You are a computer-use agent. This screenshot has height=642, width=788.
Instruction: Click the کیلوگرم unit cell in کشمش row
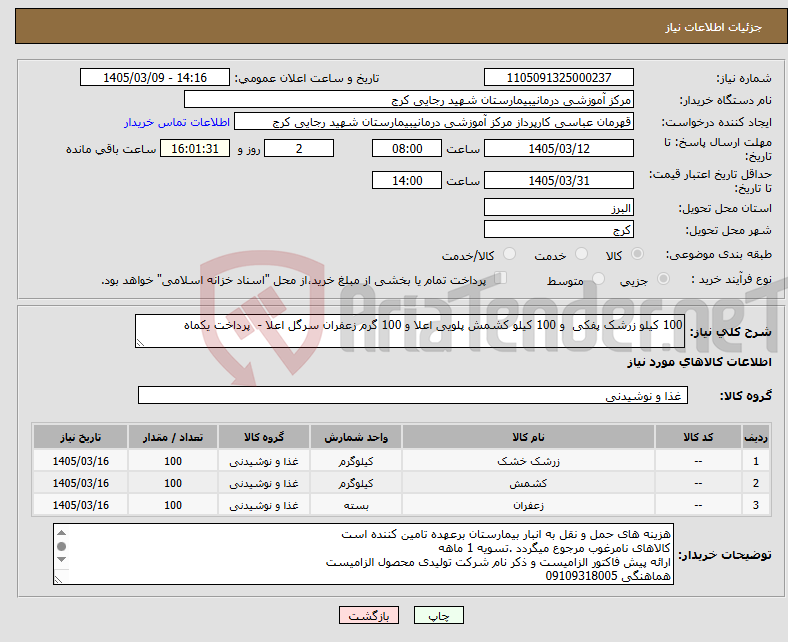pyautogui.click(x=356, y=483)
